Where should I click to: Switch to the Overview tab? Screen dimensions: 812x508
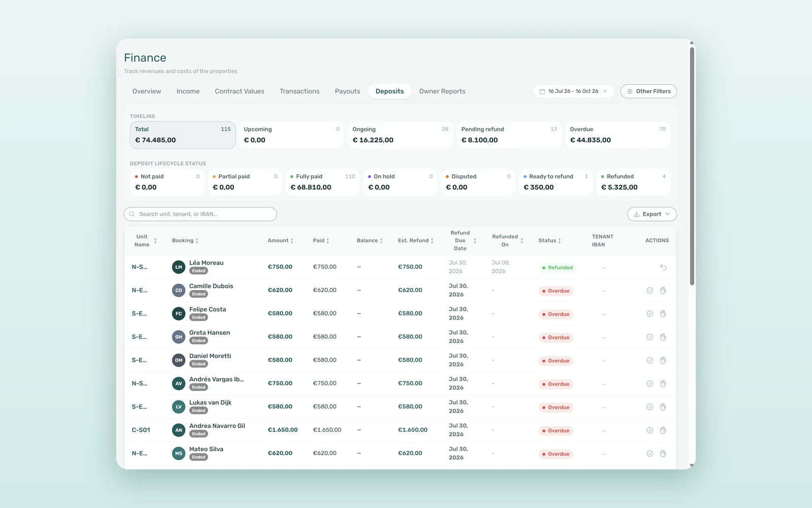coord(147,91)
